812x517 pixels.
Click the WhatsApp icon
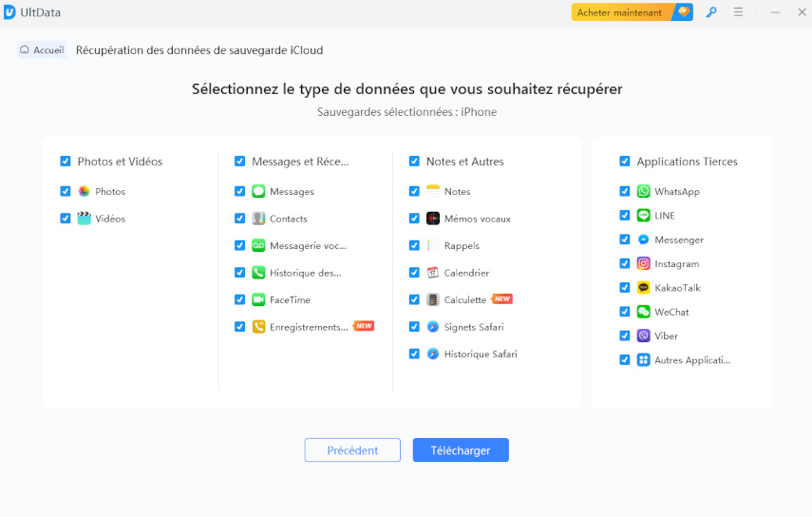tap(643, 191)
